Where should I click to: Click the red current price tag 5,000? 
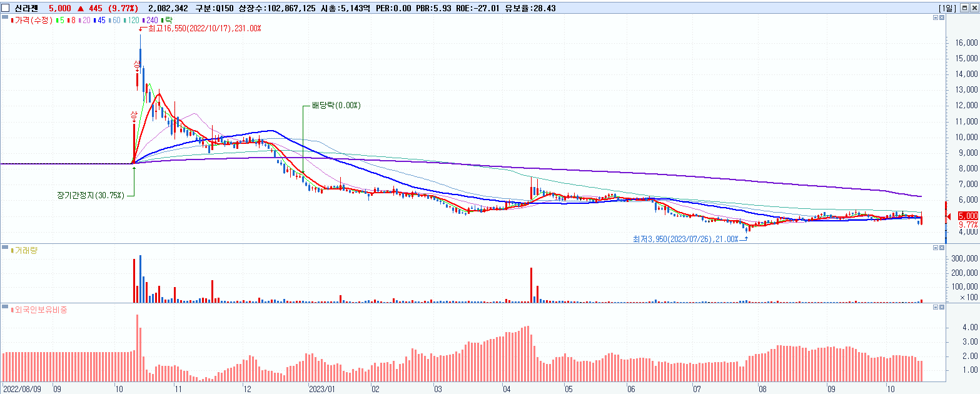967,216
